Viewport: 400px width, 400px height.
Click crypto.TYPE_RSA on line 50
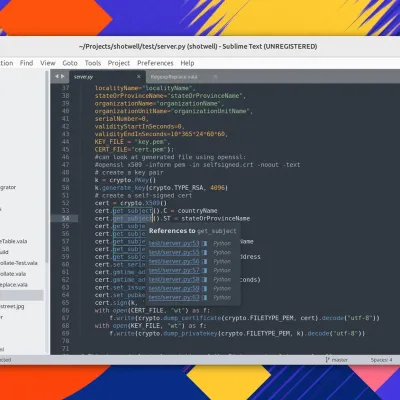point(176,188)
